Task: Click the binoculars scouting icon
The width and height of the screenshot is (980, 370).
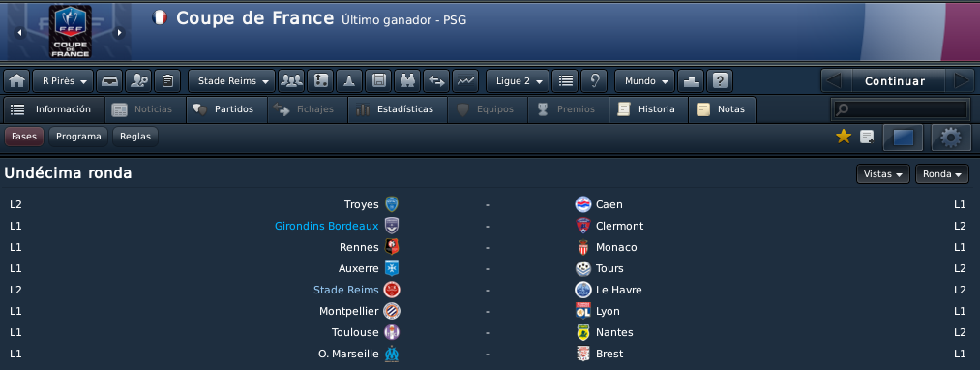Action: [x=407, y=80]
